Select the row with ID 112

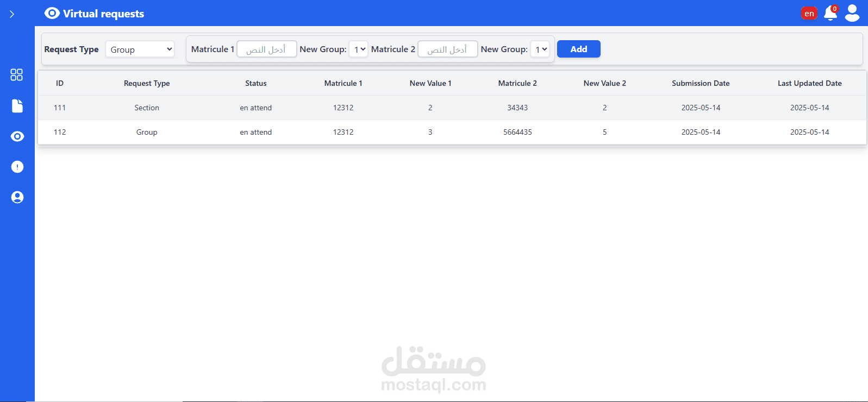(452, 132)
